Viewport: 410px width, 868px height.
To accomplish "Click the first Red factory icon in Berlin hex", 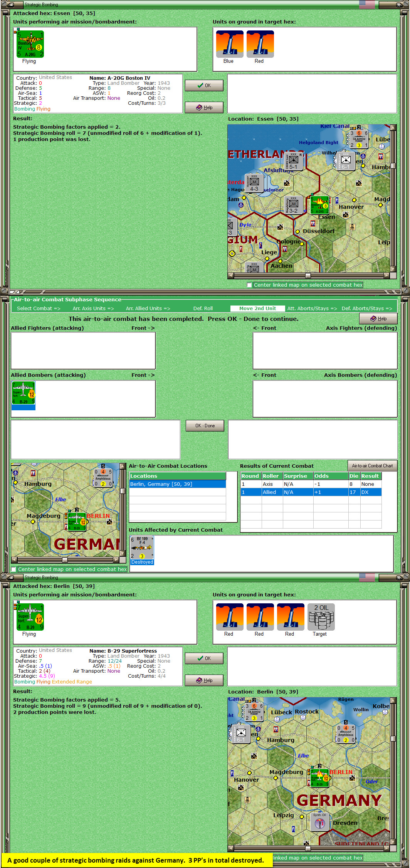I will point(230,617).
